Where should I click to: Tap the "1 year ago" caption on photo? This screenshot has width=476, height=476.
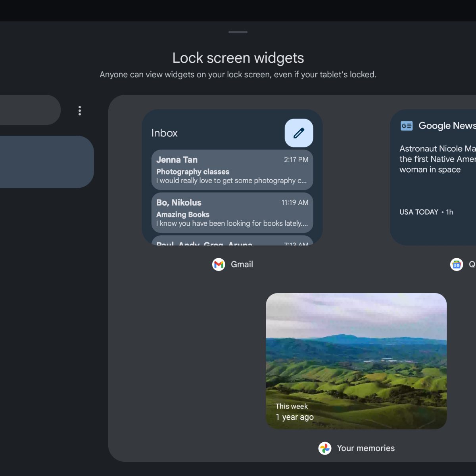pos(294,417)
